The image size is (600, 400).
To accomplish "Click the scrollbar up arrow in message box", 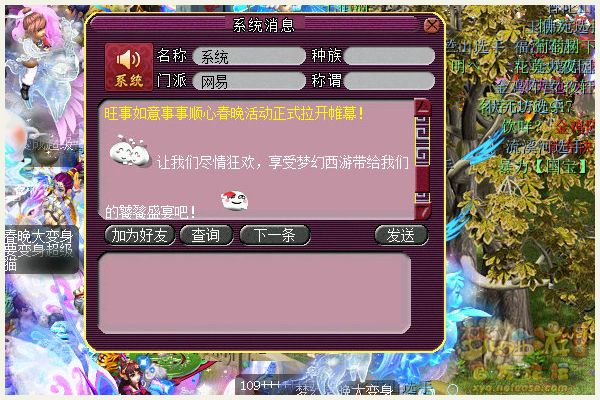I will point(422,108).
